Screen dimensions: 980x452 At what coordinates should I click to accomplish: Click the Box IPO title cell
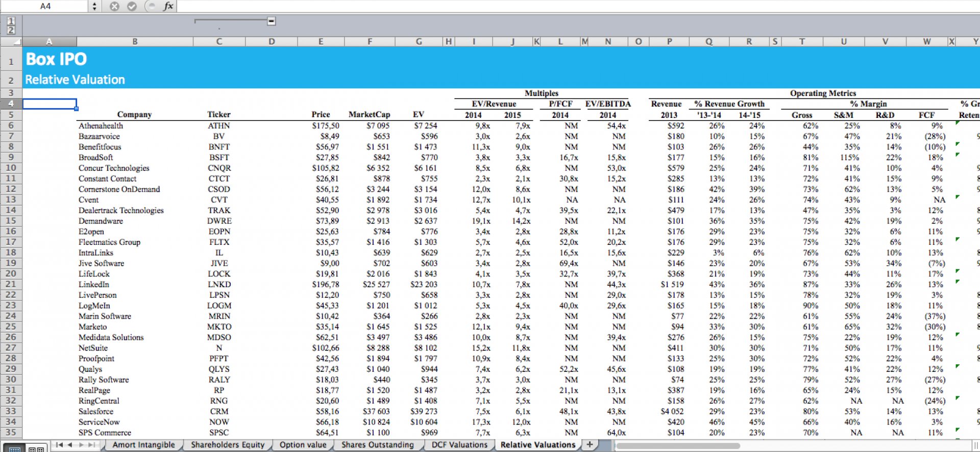[57, 59]
